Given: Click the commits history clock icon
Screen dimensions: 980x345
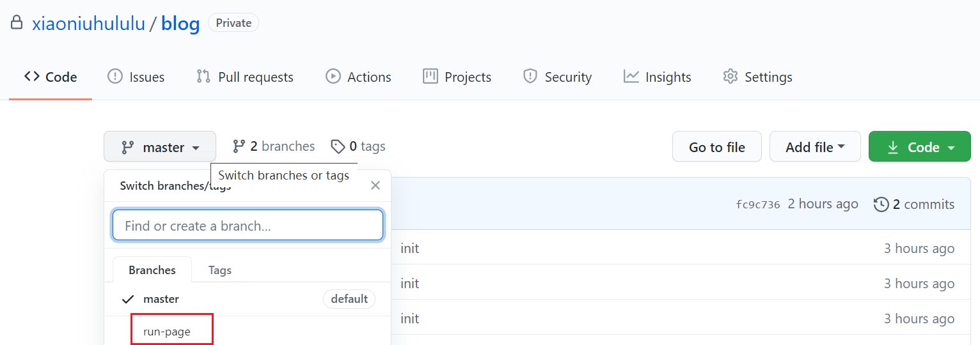Looking at the screenshot, I should click(x=881, y=204).
